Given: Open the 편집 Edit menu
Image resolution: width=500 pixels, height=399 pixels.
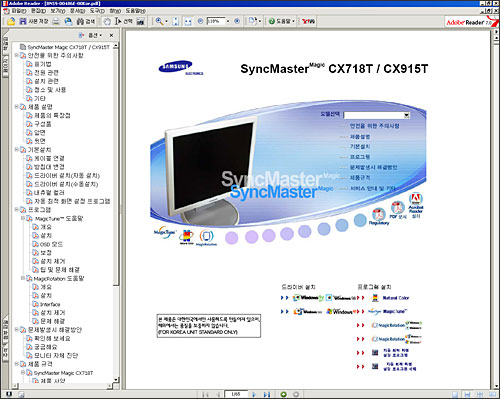Looking at the screenshot, I should click(x=38, y=11).
